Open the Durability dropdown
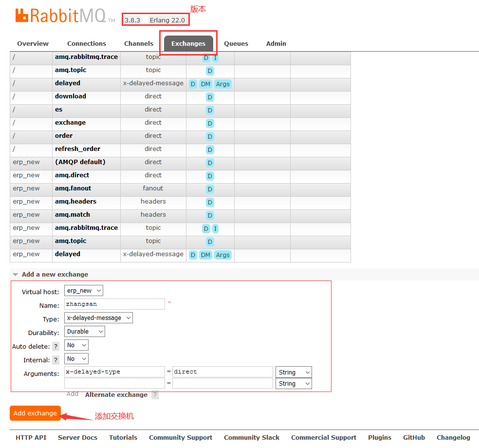Image resolution: width=479 pixels, height=448 pixels. 84,331
